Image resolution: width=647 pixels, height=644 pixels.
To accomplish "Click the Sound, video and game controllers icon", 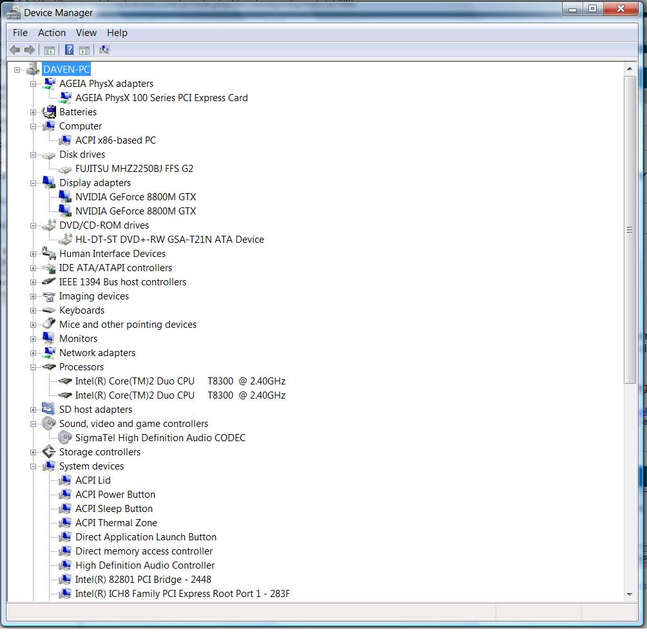I will click(x=49, y=423).
